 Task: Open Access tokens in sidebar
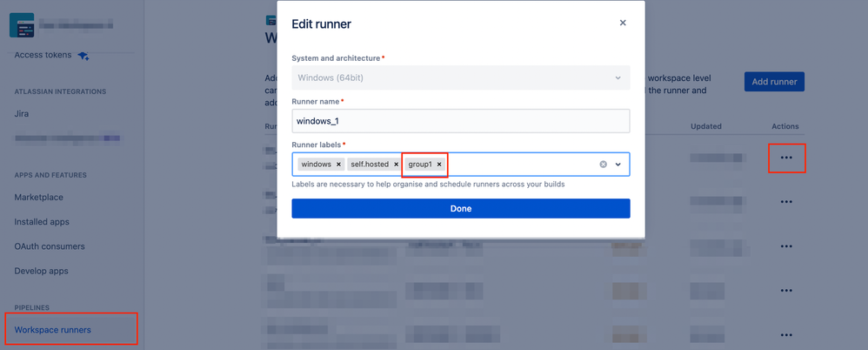(43, 55)
